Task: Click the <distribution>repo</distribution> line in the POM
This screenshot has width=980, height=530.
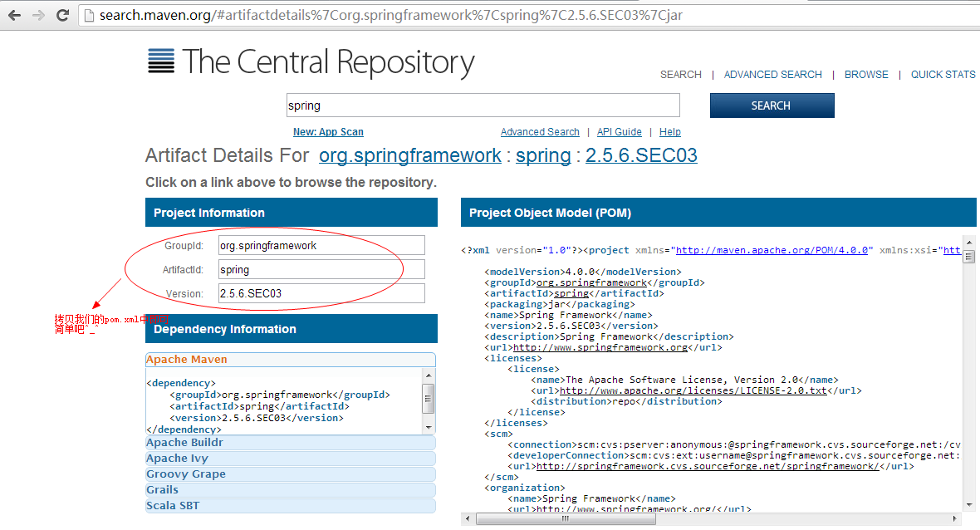Action: click(x=626, y=401)
